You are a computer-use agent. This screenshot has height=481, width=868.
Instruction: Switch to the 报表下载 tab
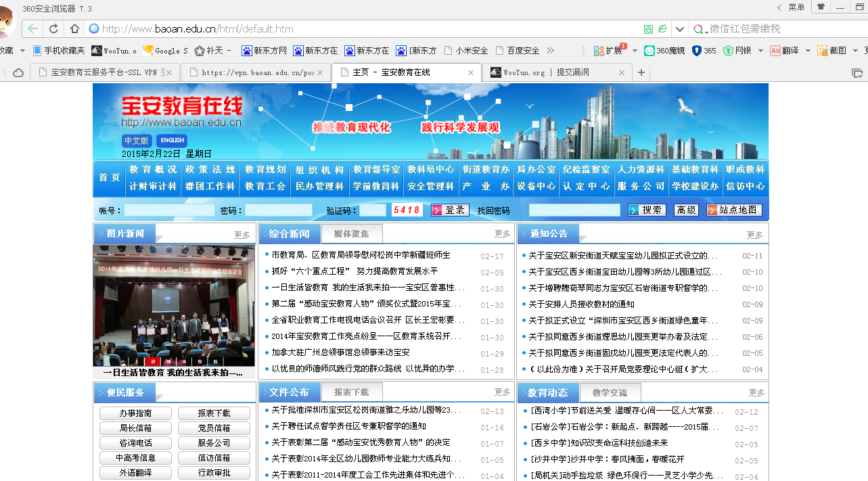[352, 392]
